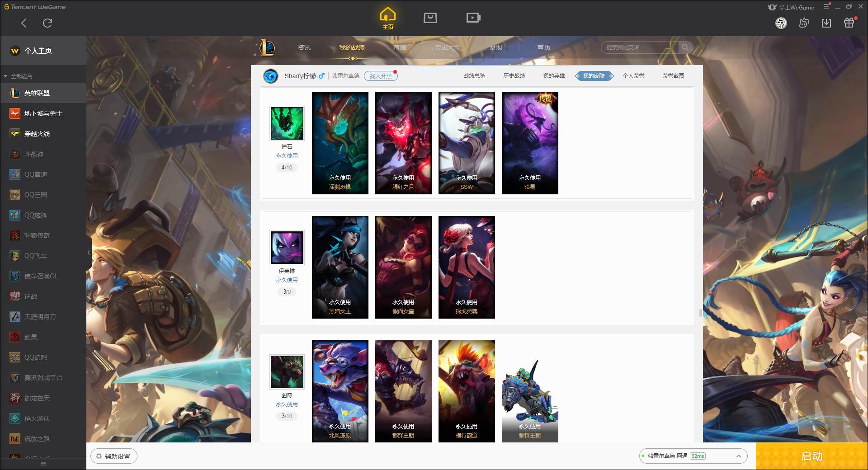Select 地下城与勇士 in the sidebar
The image size is (868, 470).
[x=43, y=113]
